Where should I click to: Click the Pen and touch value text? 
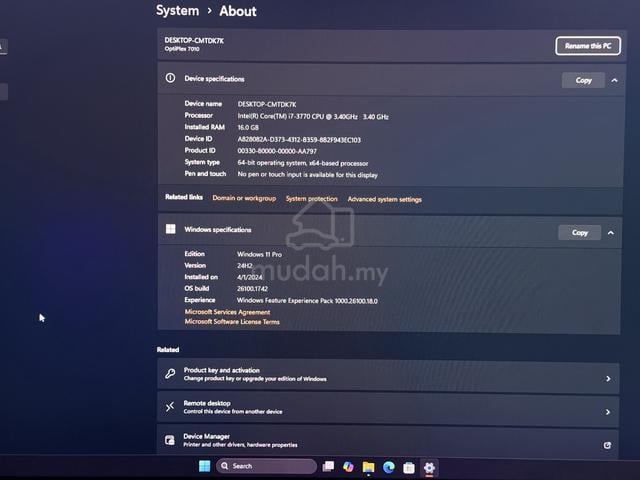coord(307,175)
